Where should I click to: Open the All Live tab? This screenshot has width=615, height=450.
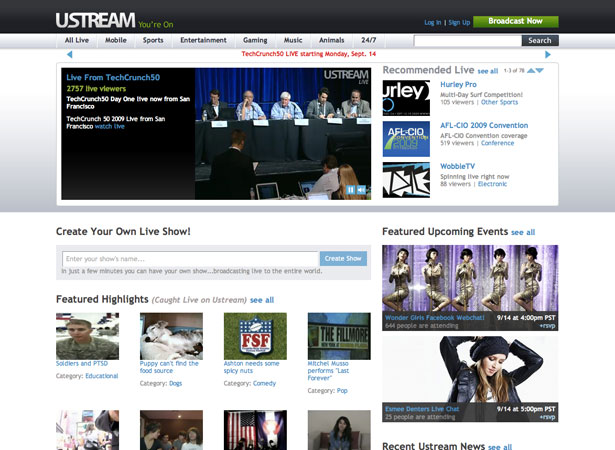click(x=77, y=40)
